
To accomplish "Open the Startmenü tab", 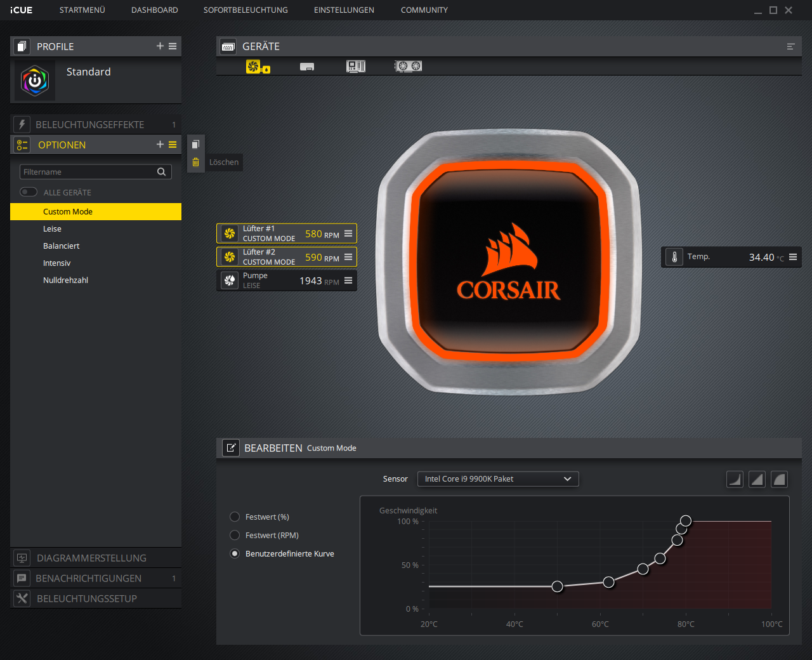I will [x=82, y=10].
